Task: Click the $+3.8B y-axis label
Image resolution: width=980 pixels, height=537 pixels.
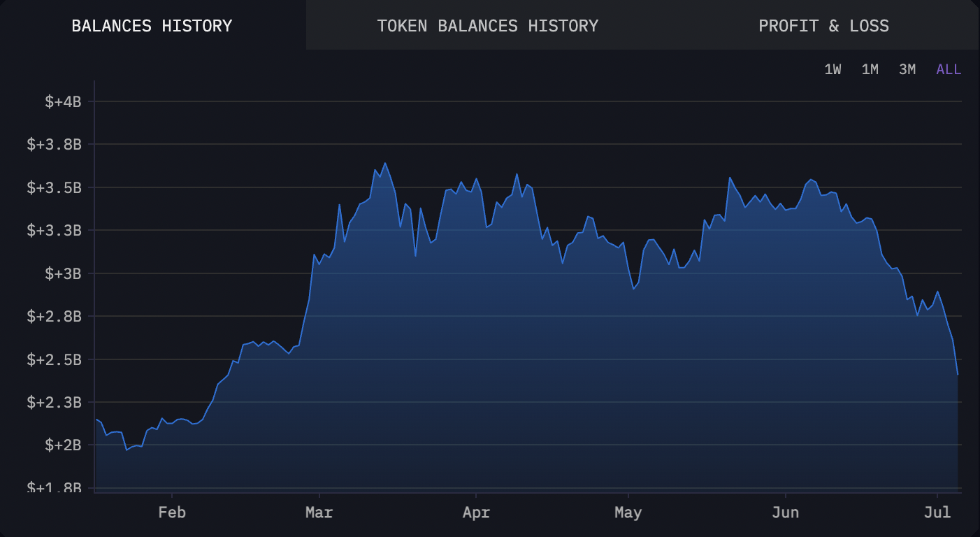Action: [54, 145]
